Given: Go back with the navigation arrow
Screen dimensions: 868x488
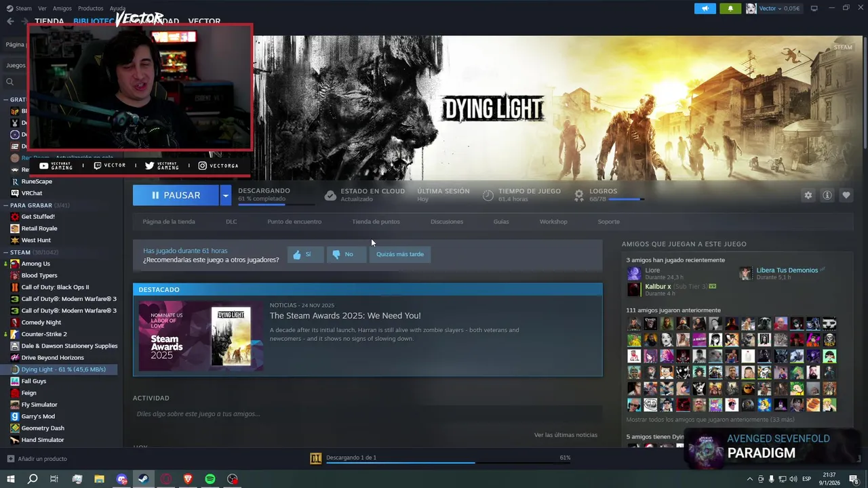Looking at the screenshot, I should [10, 21].
